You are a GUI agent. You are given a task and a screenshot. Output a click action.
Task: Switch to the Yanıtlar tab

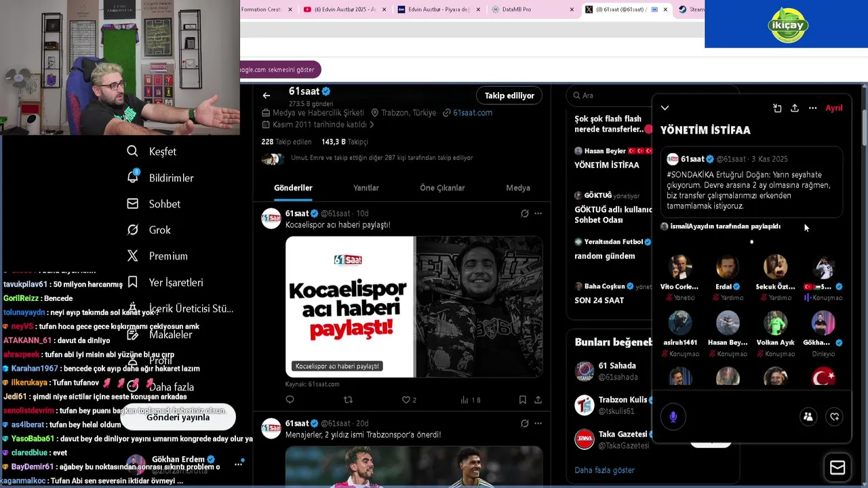[366, 188]
